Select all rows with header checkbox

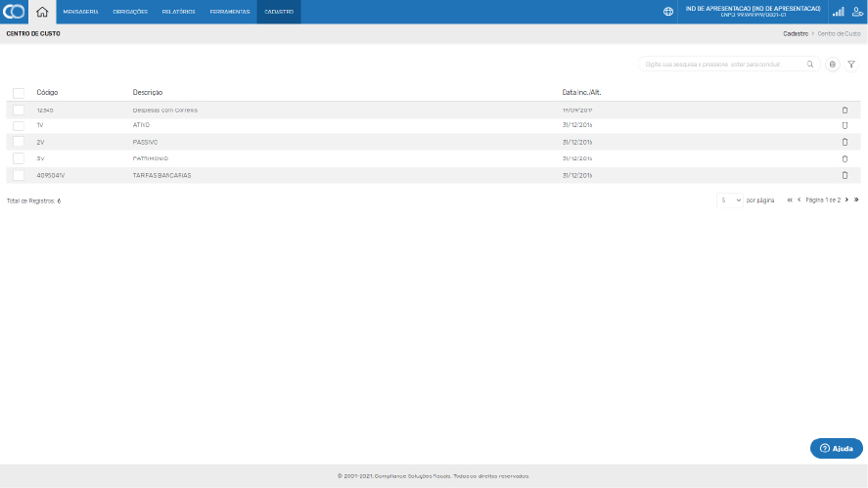(x=19, y=93)
